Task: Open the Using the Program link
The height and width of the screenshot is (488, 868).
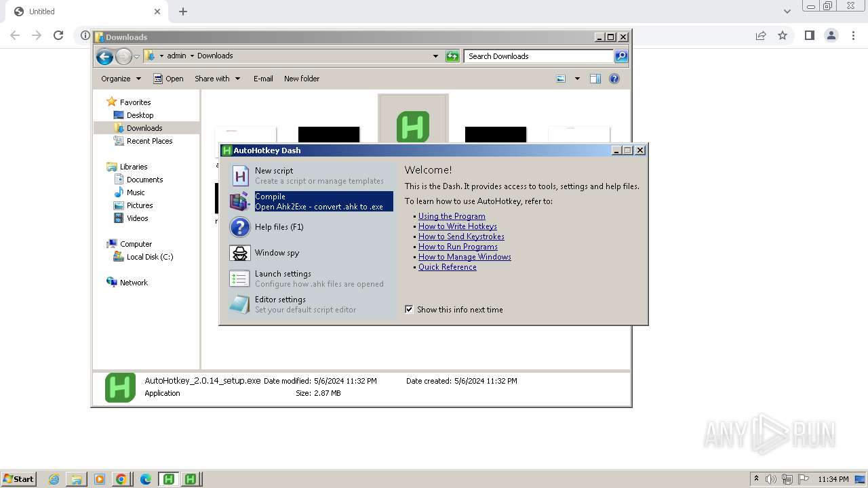Action: click(x=452, y=216)
